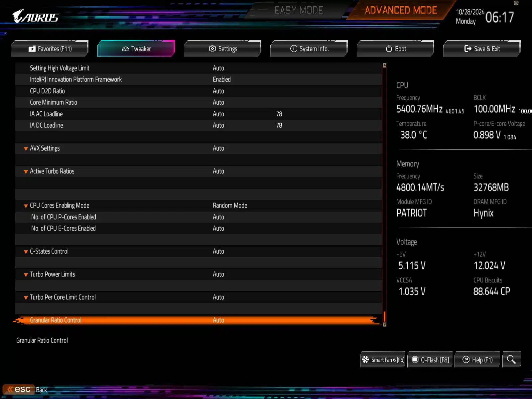Click the VCCSA 1.035 V reading

pos(412,292)
